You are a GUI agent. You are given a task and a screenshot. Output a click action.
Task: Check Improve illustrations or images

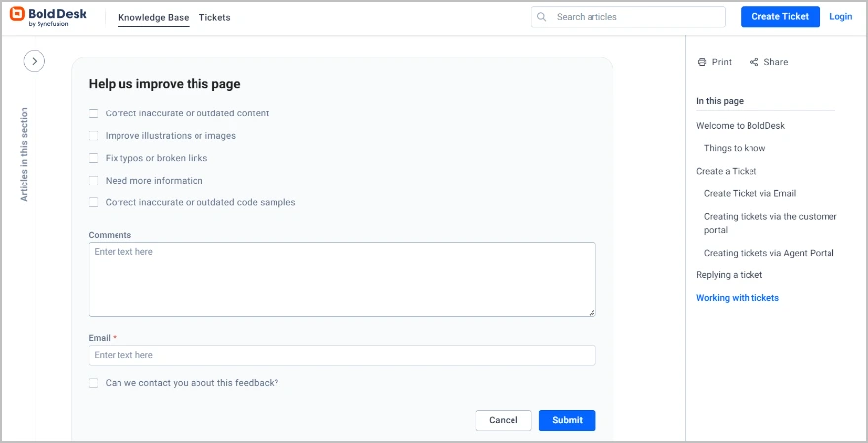click(x=94, y=135)
